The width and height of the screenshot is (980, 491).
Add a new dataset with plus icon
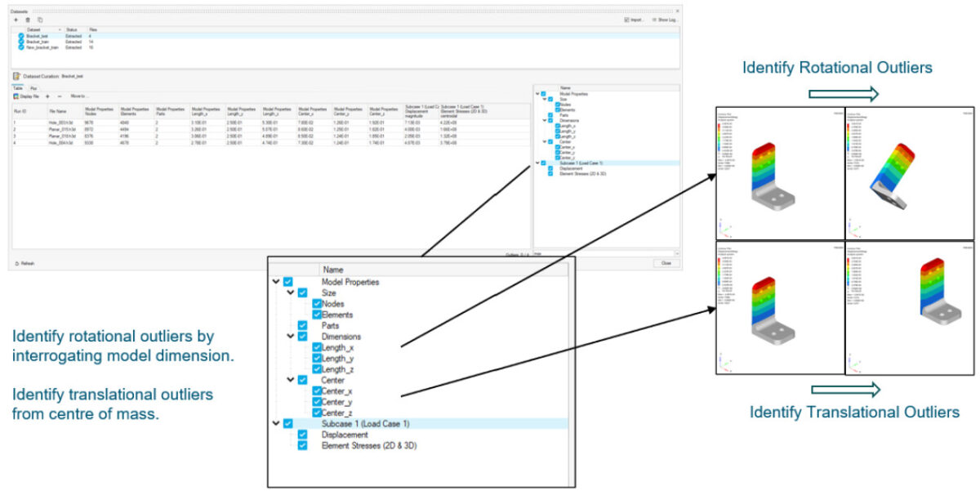point(17,19)
